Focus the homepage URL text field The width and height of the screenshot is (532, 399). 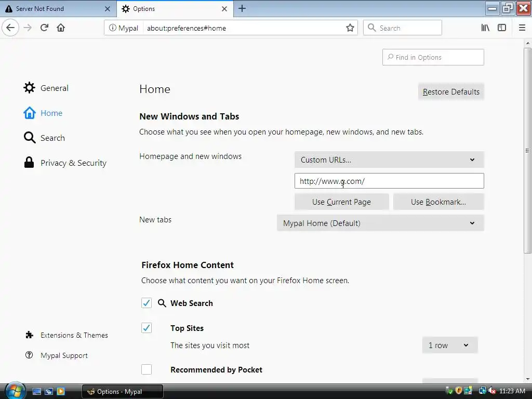click(389, 181)
